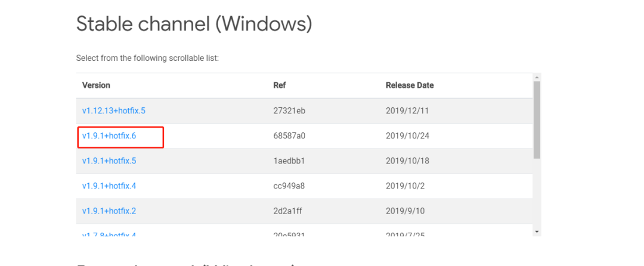Select the v1.9.1+hotfix.5 link
The width and height of the screenshot is (644, 266).
tap(109, 161)
